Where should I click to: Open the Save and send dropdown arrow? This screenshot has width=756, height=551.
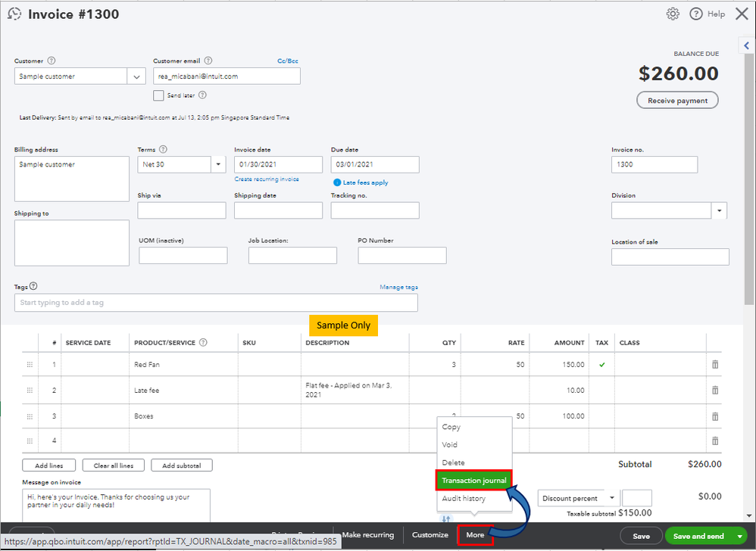point(740,536)
